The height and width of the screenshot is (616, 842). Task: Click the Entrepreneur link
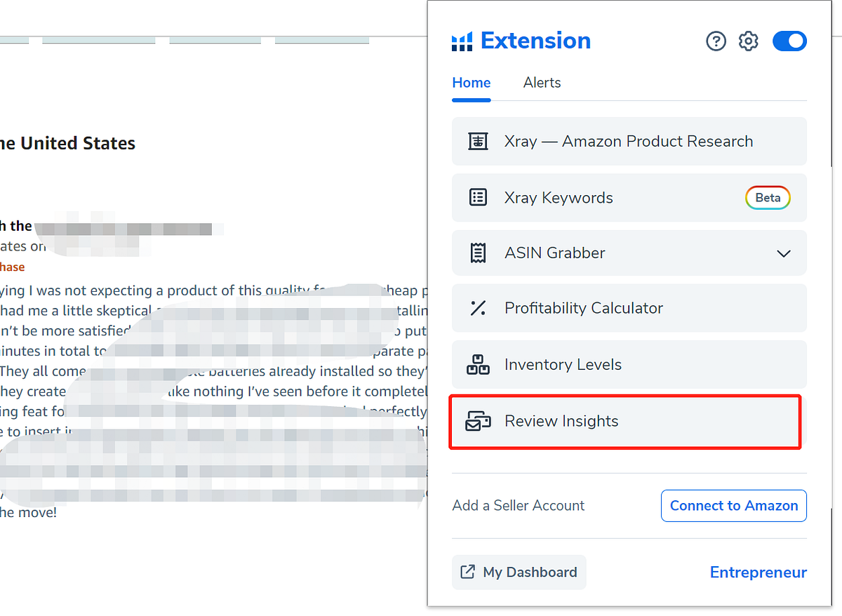coord(759,573)
